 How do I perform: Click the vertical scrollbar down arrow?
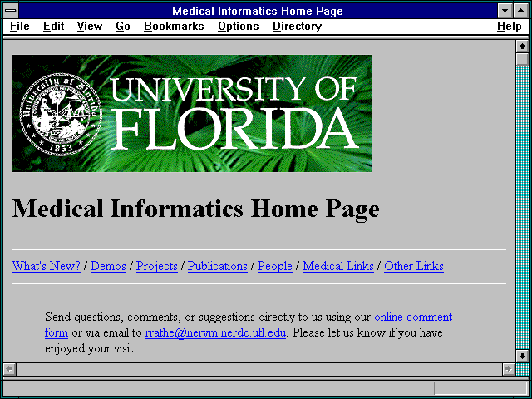pyautogui.click(x=522, y=356)
